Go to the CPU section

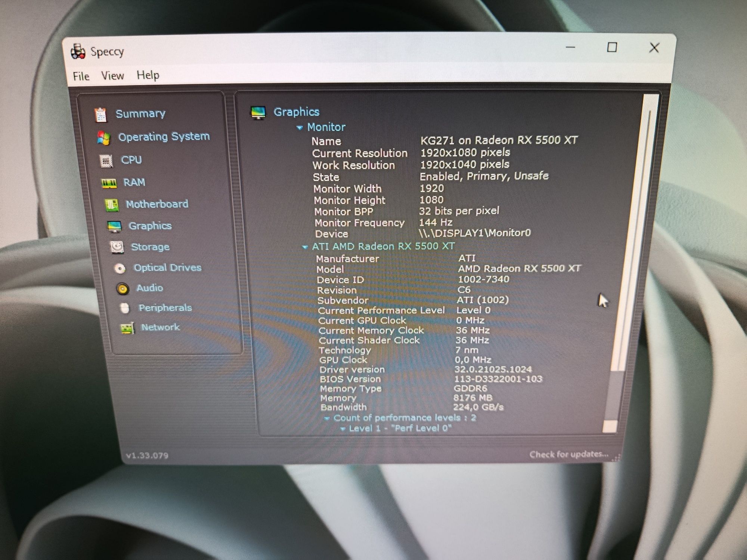(x=131, y=160)
